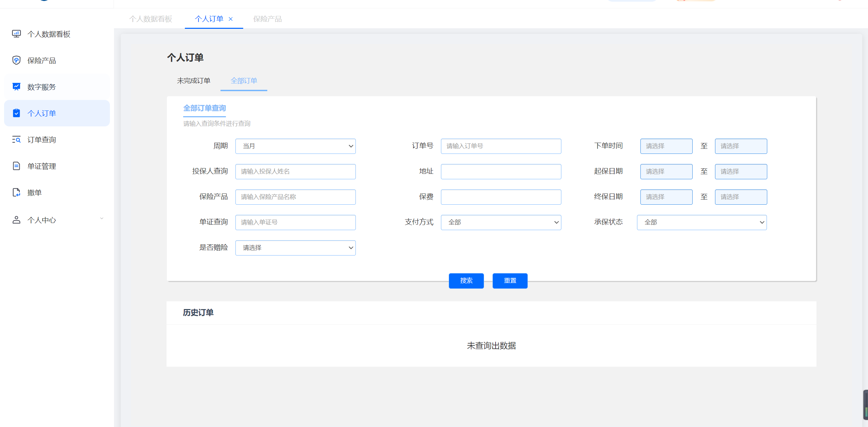Open the 支付方式 dropdown

(x=501, y=222)
